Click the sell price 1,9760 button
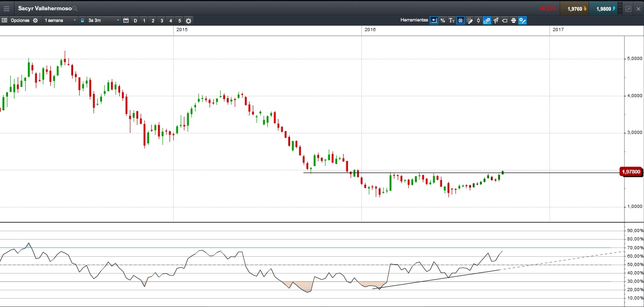This screenshot has width=644, height=307. point(575,8)
